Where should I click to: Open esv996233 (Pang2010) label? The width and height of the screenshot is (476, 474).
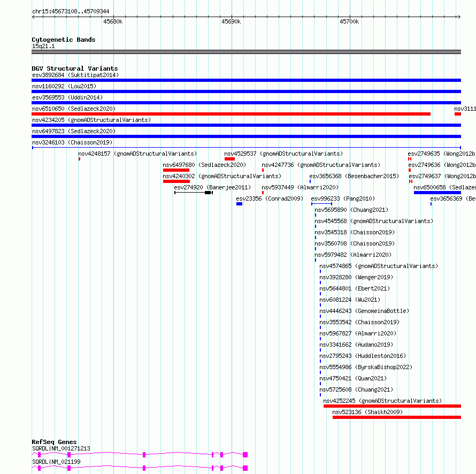click(x=343, y=198)
